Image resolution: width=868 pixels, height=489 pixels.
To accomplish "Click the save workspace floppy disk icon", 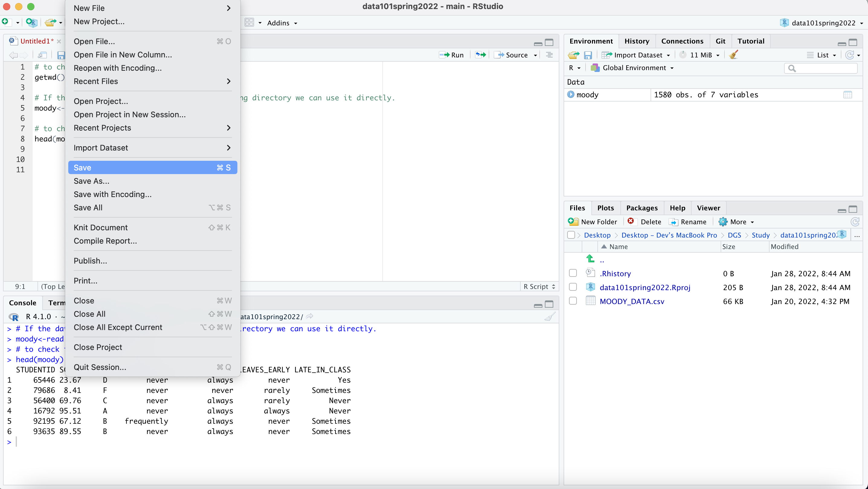I will click(x=588, y=55).
